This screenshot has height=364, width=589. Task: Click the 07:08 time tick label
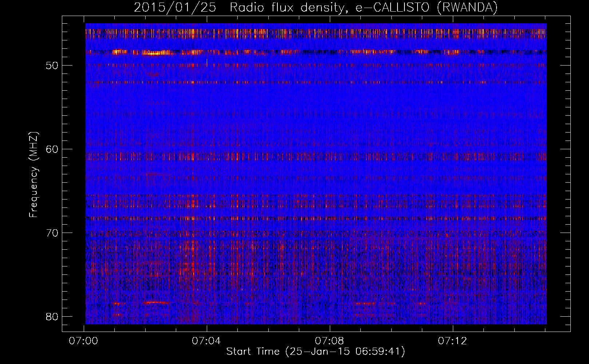329,341
